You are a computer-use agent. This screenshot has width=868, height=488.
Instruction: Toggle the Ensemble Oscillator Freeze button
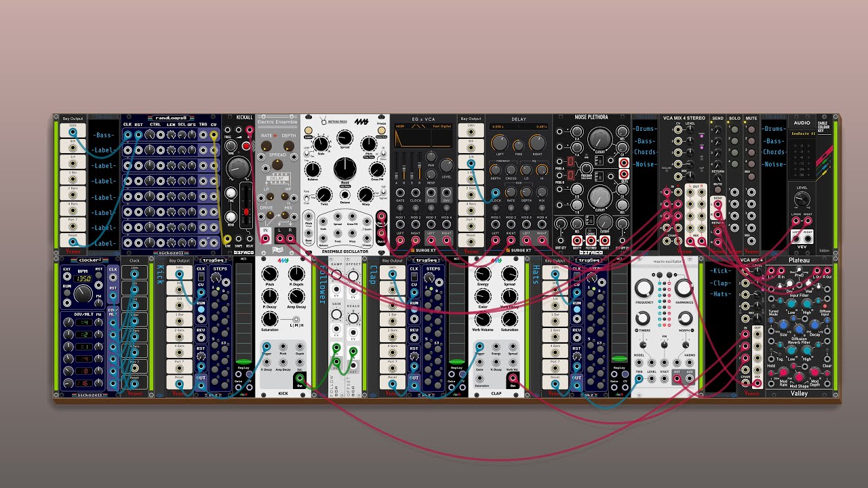pos(381,130)
